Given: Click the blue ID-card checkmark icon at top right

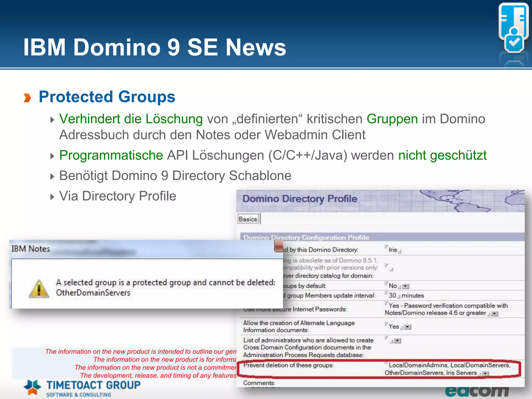Looking at the screenshot, I should click(x=514, y=28).
